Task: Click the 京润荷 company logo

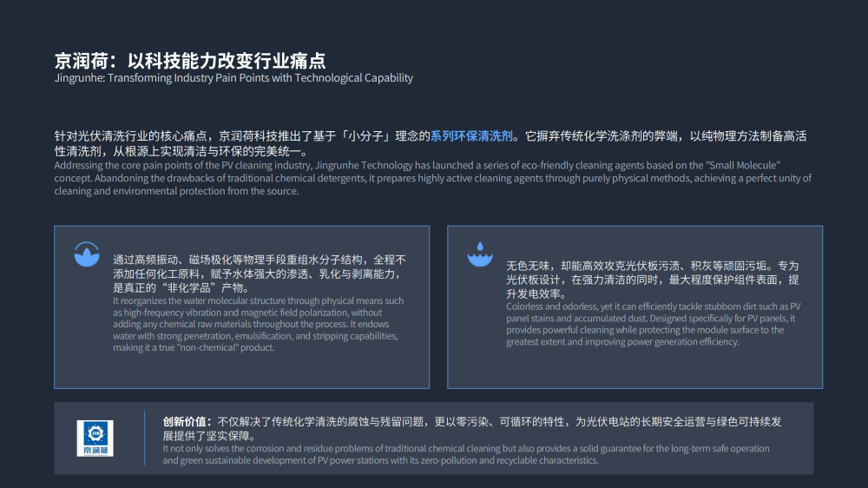Action: [95, 439]
